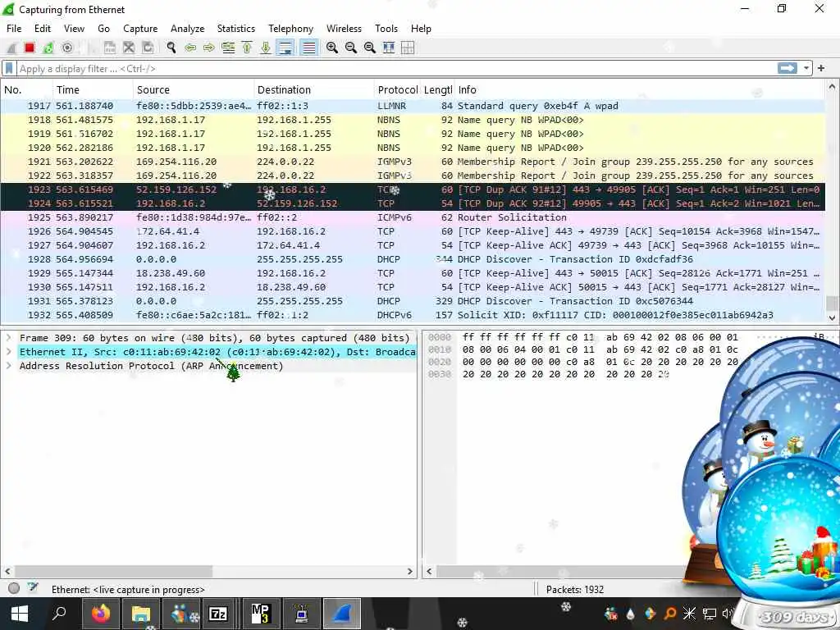Open the Windows Start menu
840x630 pixels.
pyautogui.click(x=20, y=614)
